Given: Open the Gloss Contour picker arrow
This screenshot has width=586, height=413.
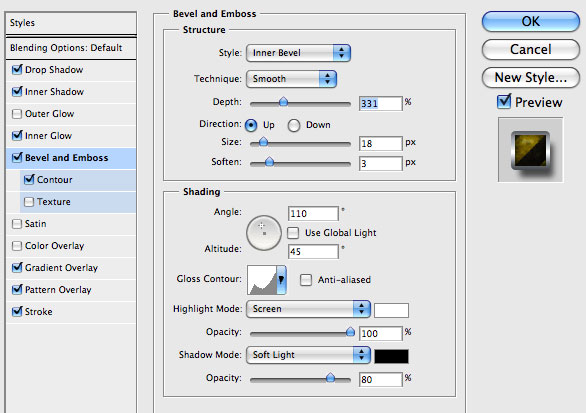Looking at the screenshot, I should point(281,280).
